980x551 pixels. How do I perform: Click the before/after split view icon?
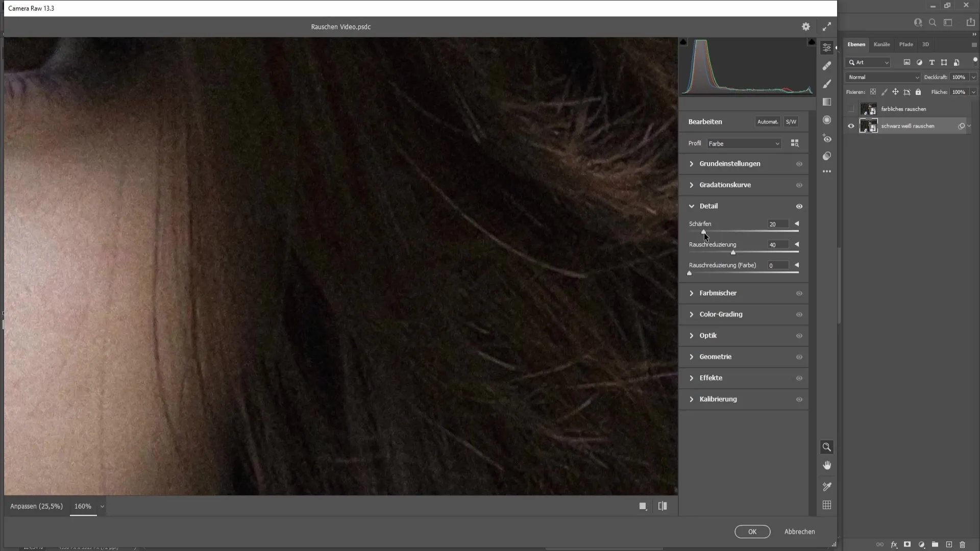663,506
